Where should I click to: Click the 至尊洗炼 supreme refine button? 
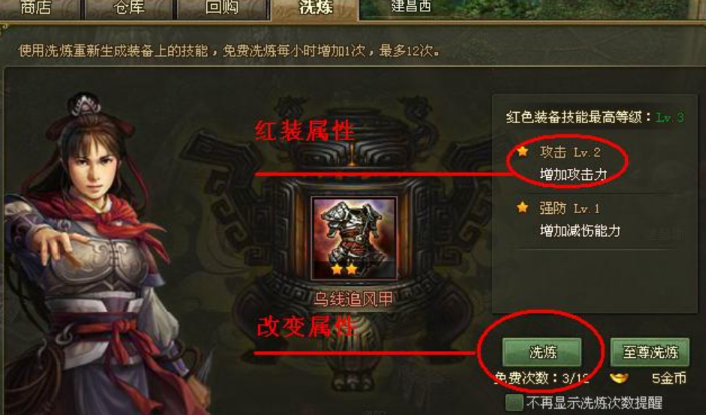(650, 352)
